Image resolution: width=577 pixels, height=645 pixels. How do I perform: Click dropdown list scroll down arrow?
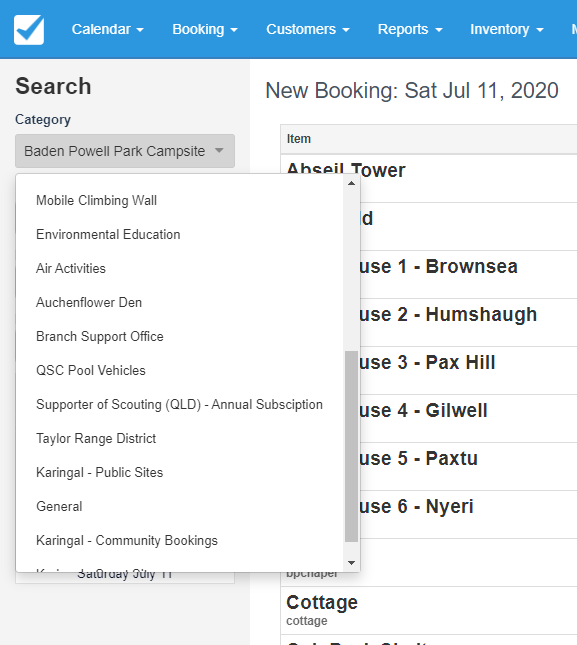point(351,563)
